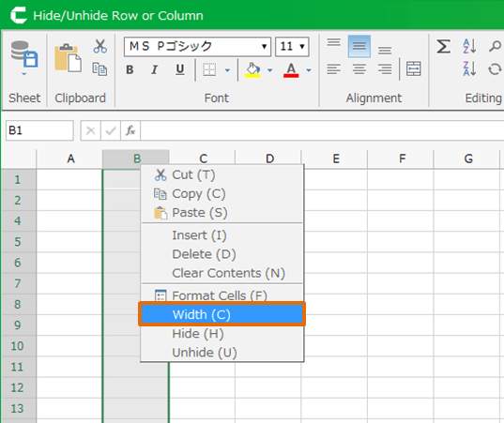Click the refresh icon in Editing

[x=495, y=68]
